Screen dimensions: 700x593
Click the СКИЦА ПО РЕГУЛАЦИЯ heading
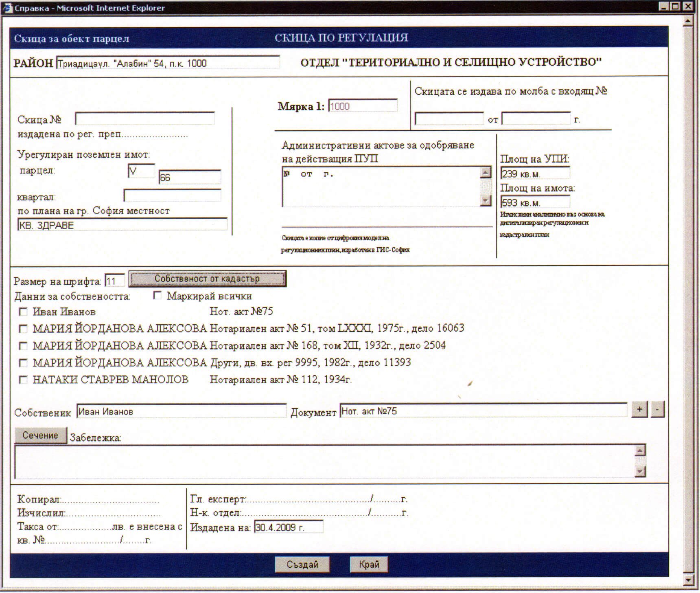pyautogui.click(x=341, y=37)
